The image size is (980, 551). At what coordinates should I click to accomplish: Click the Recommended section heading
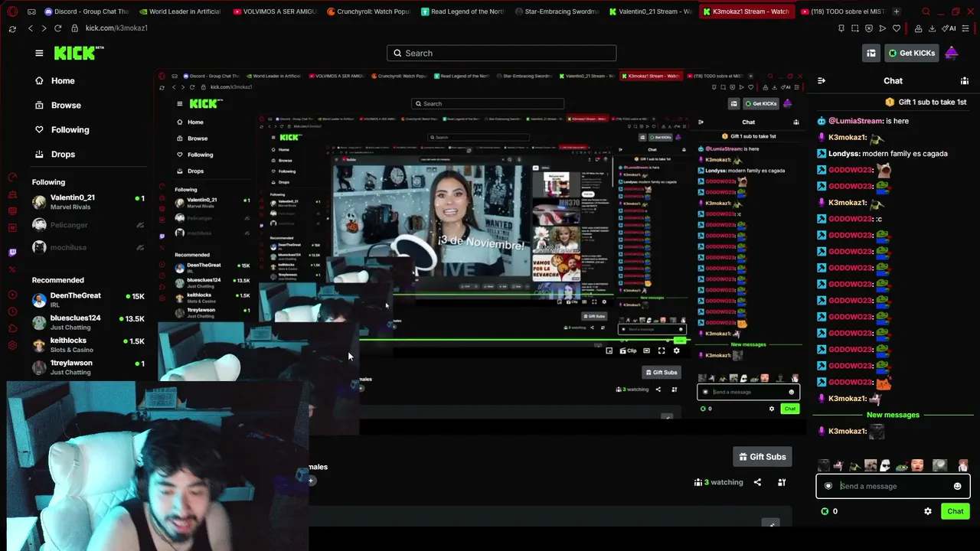coord(58,280)
